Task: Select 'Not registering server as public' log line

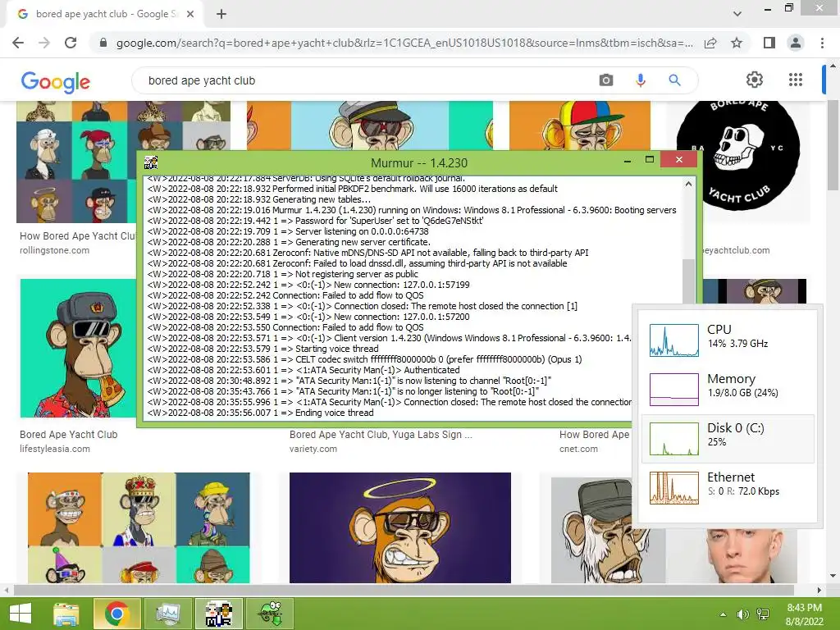Action: [x=282, y=274]
